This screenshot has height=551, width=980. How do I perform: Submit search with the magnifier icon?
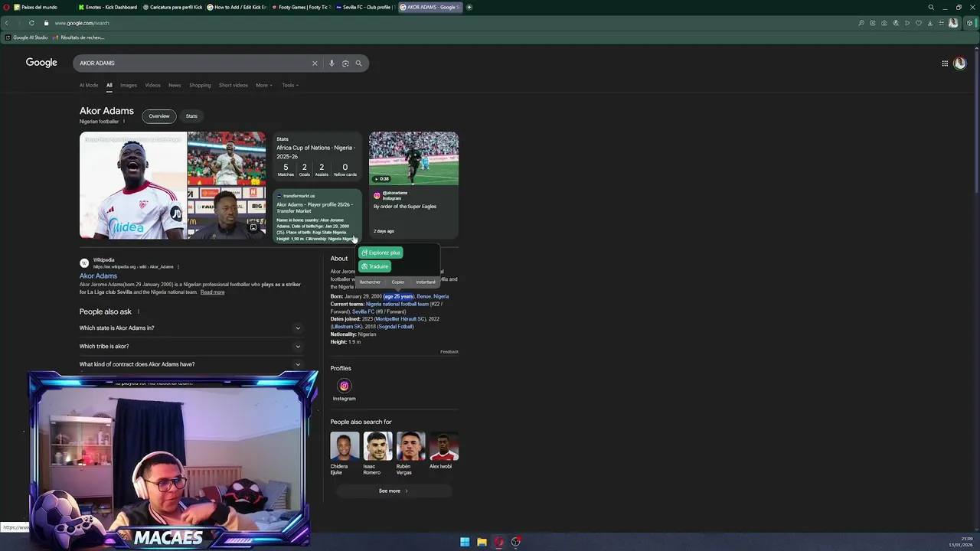tap(358, 63)
